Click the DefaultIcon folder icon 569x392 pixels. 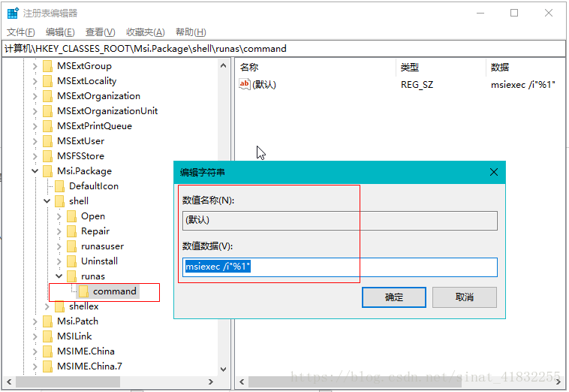59,186
